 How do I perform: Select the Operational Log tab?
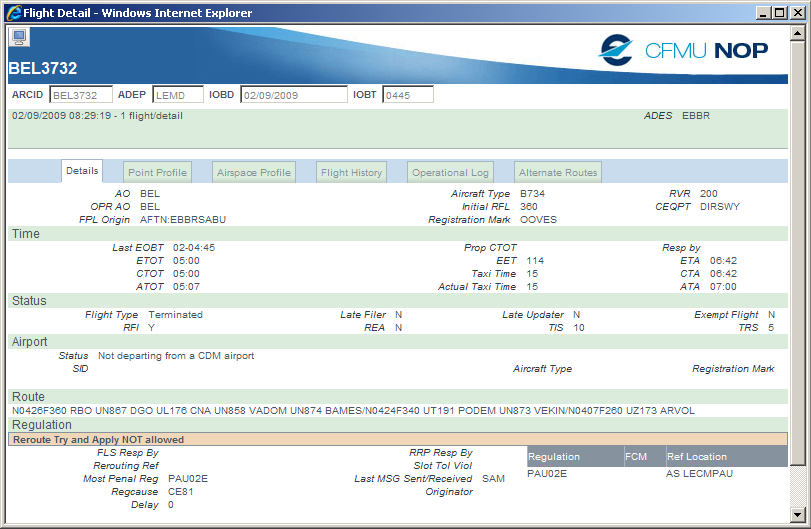pos(451,173)
